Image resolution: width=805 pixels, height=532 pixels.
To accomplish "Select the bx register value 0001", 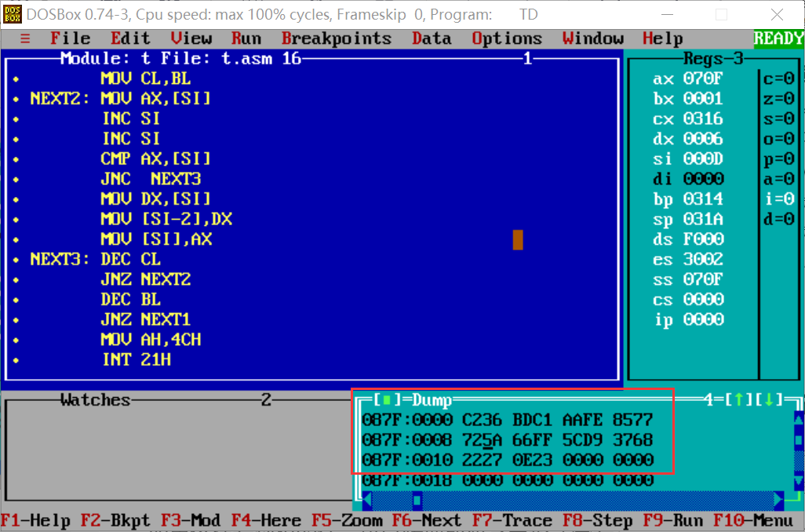I will (703, 99).
